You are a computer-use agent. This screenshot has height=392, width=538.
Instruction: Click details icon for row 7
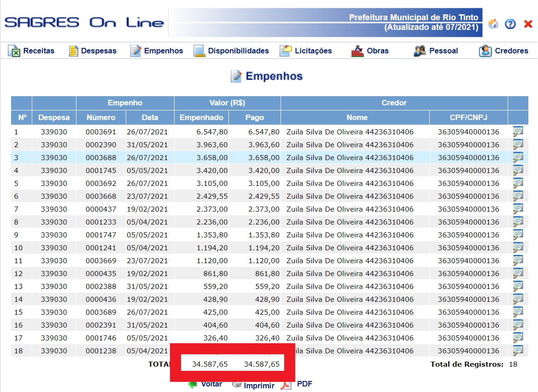518,209
